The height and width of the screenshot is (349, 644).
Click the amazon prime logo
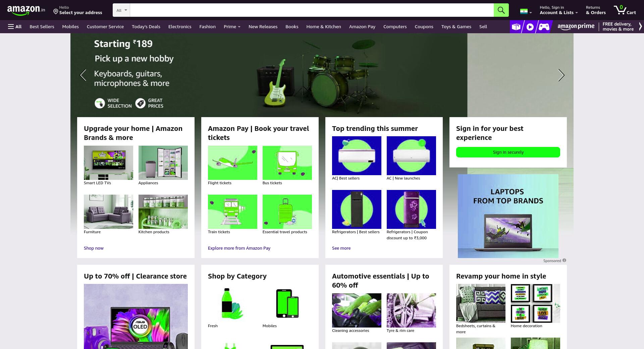576,27
